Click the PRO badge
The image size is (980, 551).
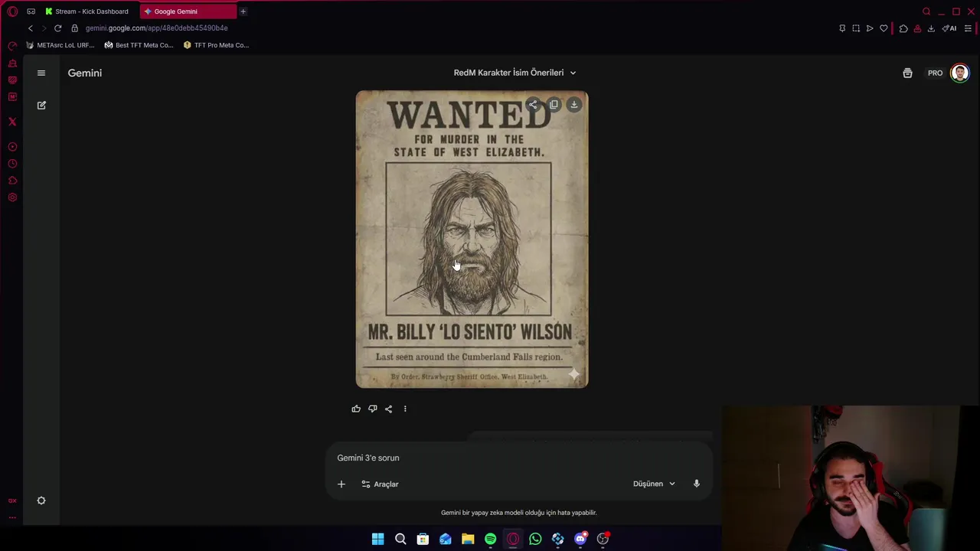pos(935,73)
